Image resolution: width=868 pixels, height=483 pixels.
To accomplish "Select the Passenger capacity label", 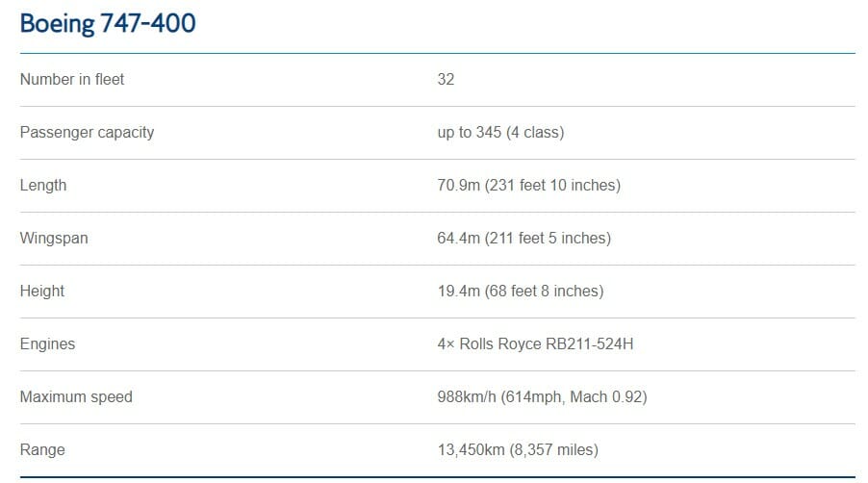I will 87,133.
